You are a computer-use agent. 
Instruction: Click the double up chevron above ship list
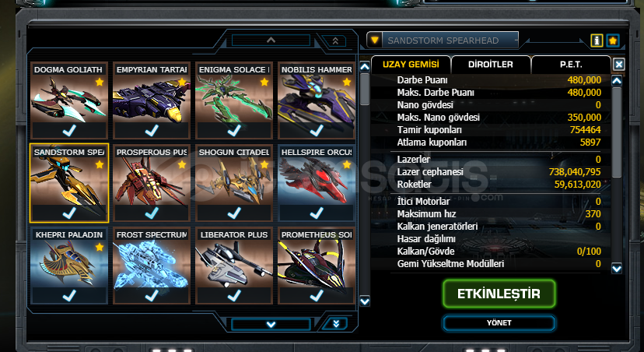[x=335, y=40]
